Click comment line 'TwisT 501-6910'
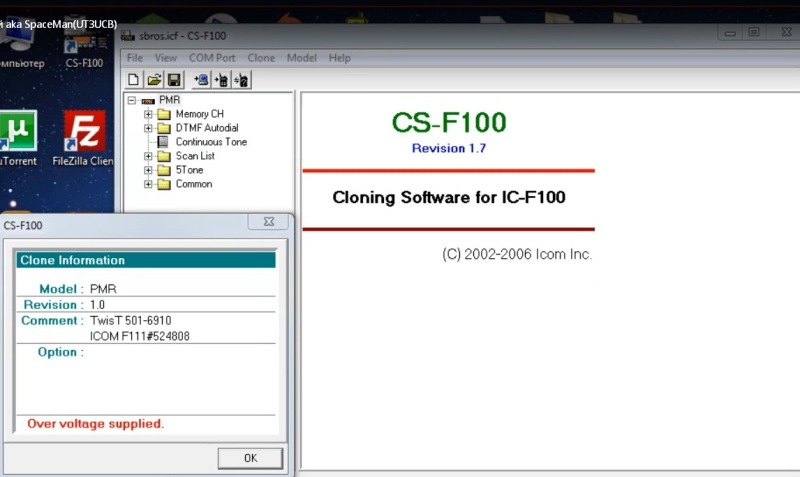Image resolution: width=800 pixels, height=477 pixels. coord(131,320)
